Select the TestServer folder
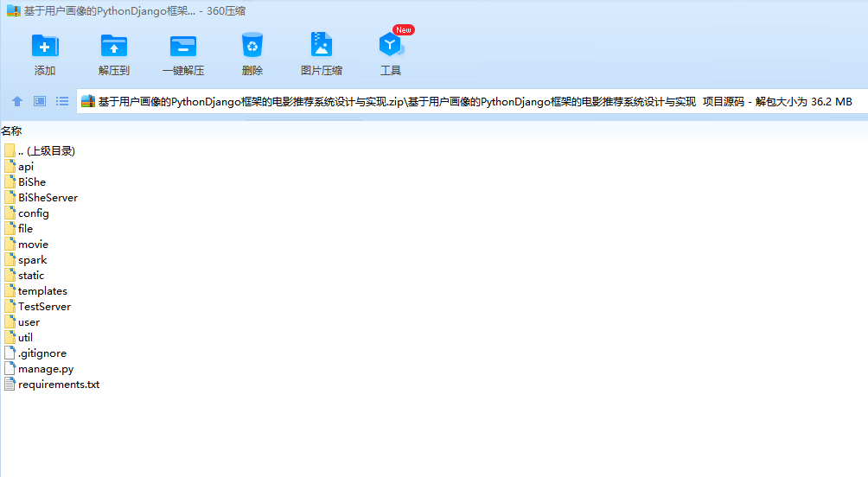Image resolution: width=868 pixels, height=477 pixels. pos(38,306)
